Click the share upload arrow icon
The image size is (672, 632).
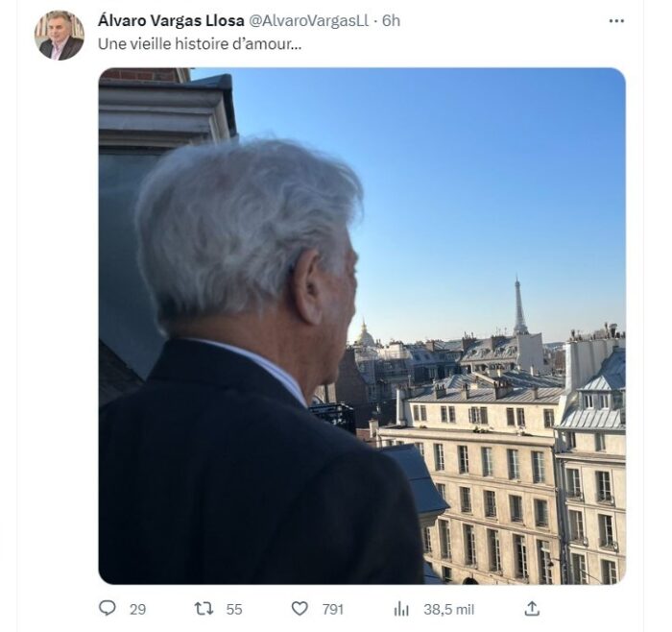(x=532, y=608)
